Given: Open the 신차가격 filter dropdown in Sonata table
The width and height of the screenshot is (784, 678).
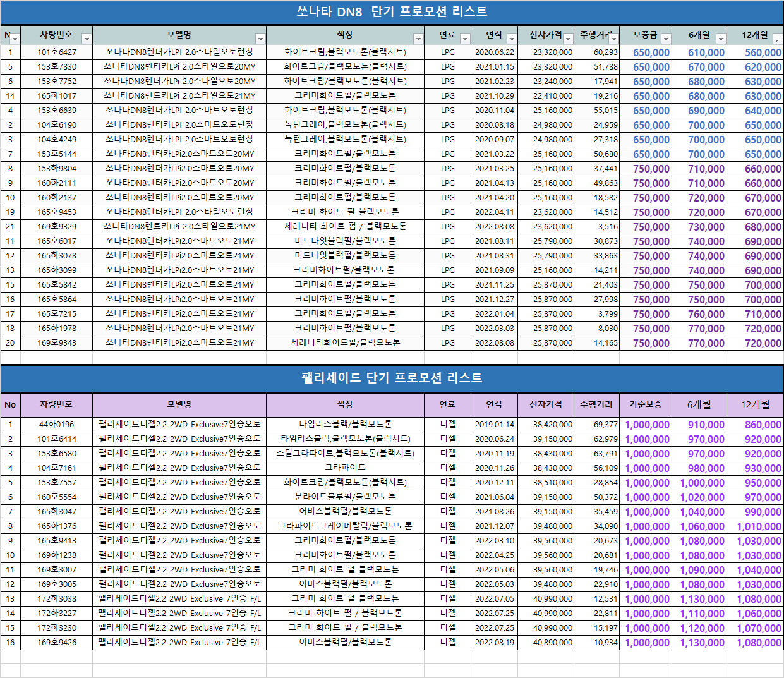Looking at the screenshot, I should (x=568, y=39).
